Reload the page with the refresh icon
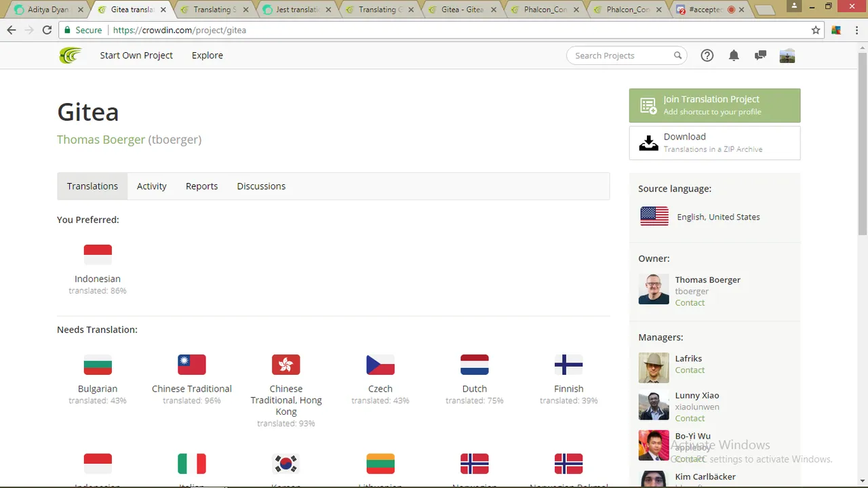 pyautogui.click(x=47, y=30)
